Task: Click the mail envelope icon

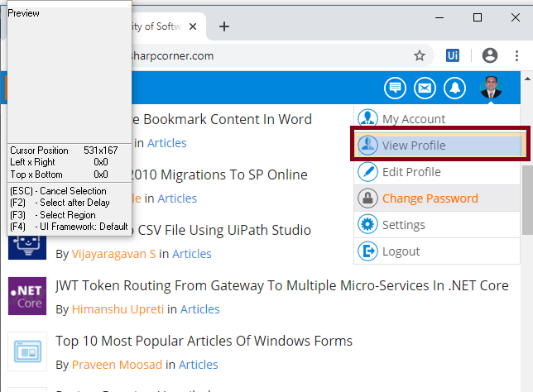Action: pyautogui.click(x=425, y=87)
